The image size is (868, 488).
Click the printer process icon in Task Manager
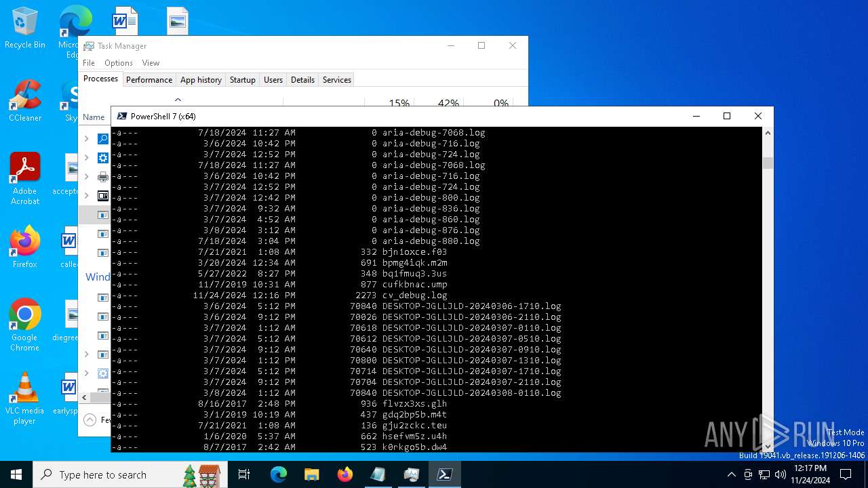pos(103,177)
